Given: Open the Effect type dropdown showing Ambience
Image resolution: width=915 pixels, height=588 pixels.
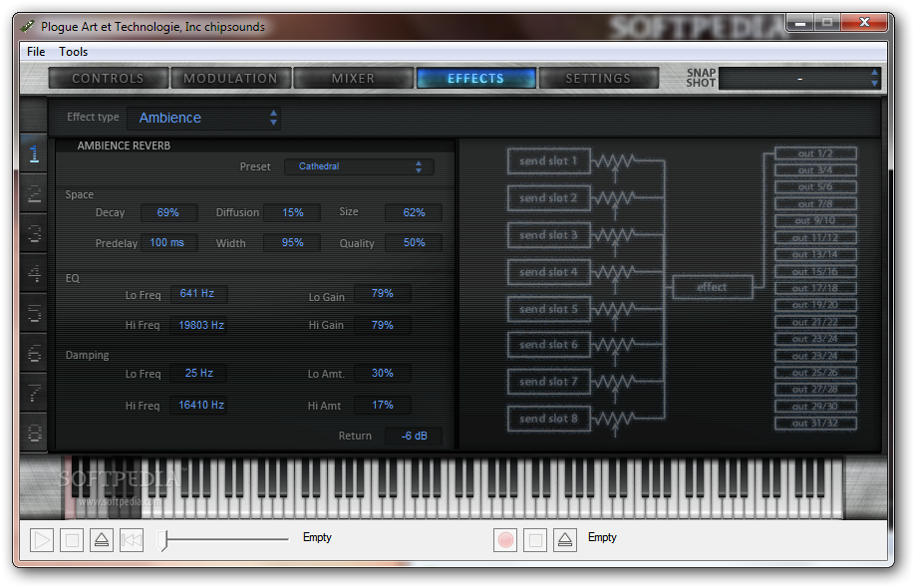Looking at the screenshot, I should (x=203, y=118).
